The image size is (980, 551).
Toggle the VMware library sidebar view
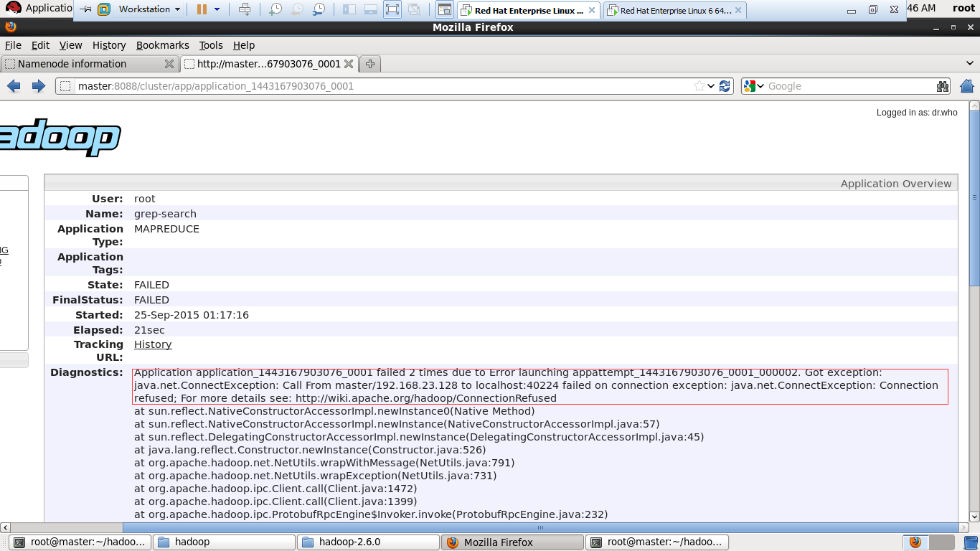click(x=349, y=9)
